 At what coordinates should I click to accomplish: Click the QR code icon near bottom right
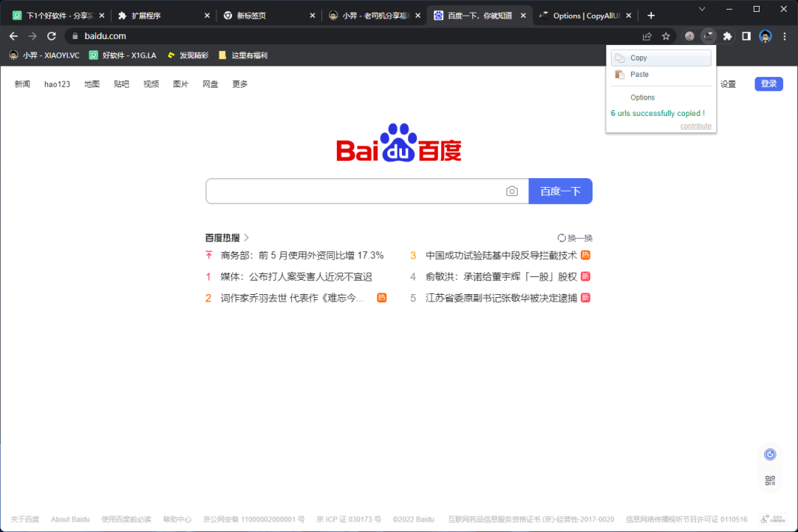tap(770, 479)
